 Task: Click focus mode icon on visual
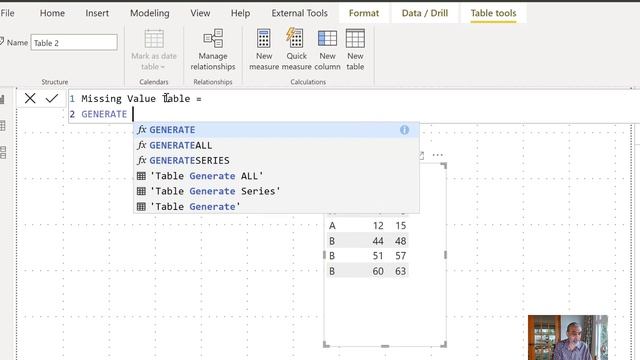pyautogui.click(x=421, y=155)
